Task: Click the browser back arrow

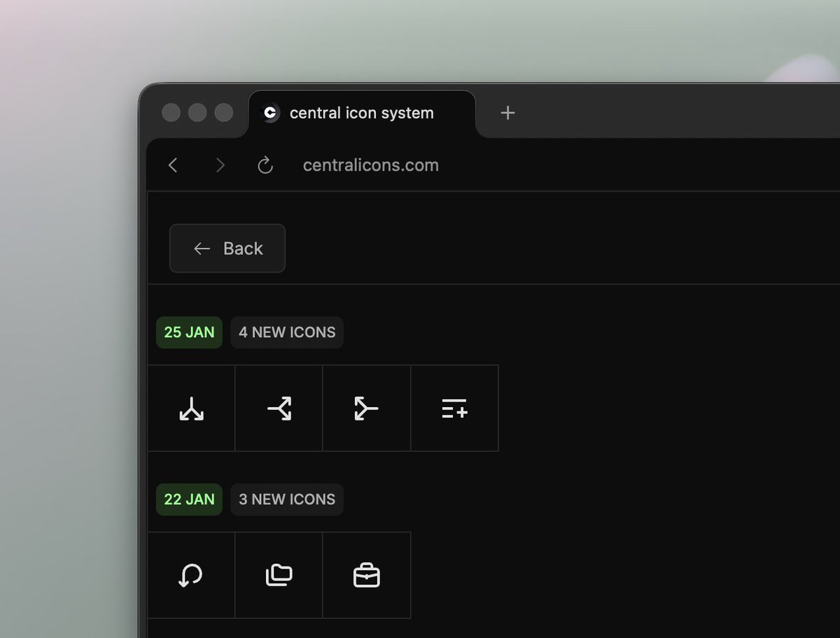Action: tap(173, 165)
